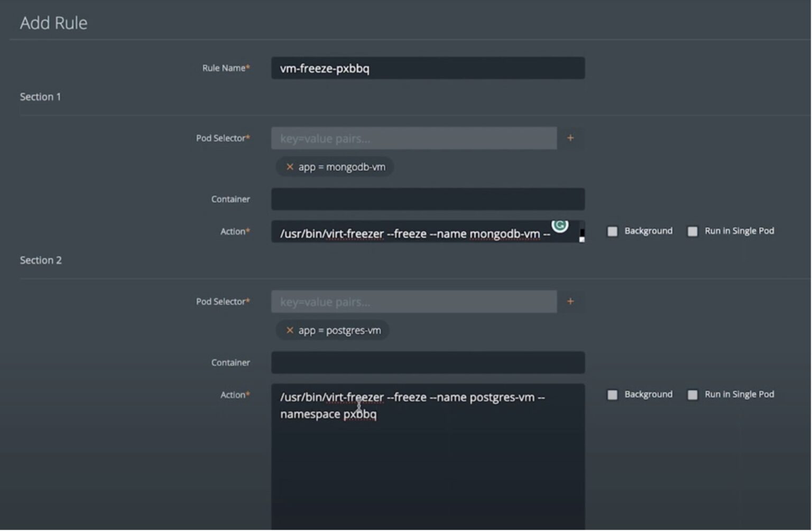The width and height of the screenshot is (812, 531).
Task: Enable Run in Single Pod for Section 2
Action: [693, 395]
